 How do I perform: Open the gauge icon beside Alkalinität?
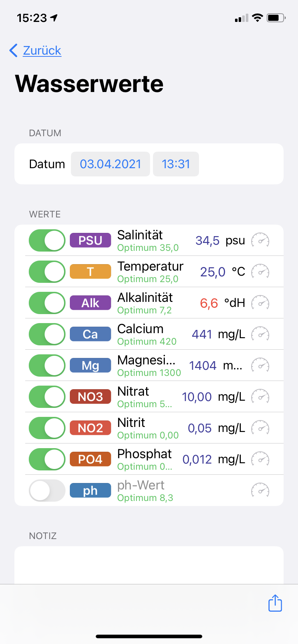point(260,303)
